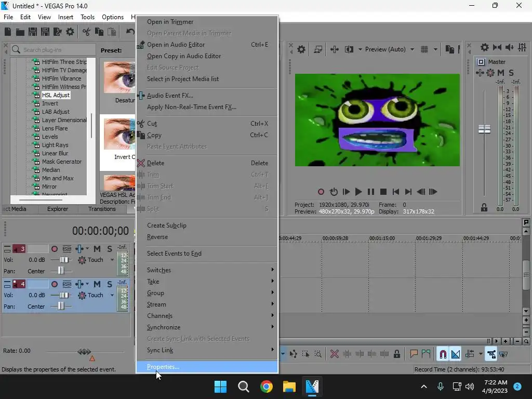
Task: Open track 3 Touch automation dropdown
Action: point(112,260)
